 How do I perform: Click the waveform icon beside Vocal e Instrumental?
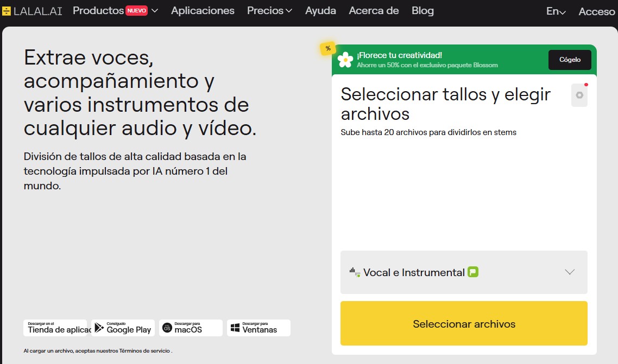click(355, 272)
